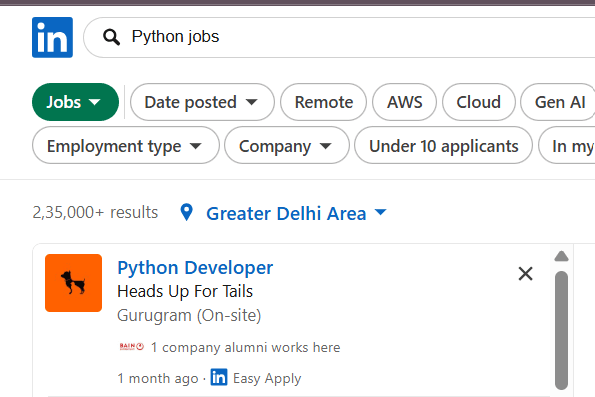Image resolution: width=595 pixels, height=397 pixels.
Task: Open the Greater Delhi Area location dropdown
Action: (x=296, y=213)
